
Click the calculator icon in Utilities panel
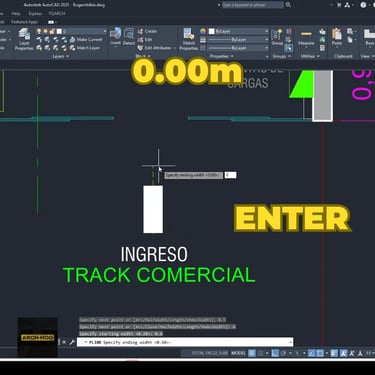pyautogui.click(x=322, y=48)
